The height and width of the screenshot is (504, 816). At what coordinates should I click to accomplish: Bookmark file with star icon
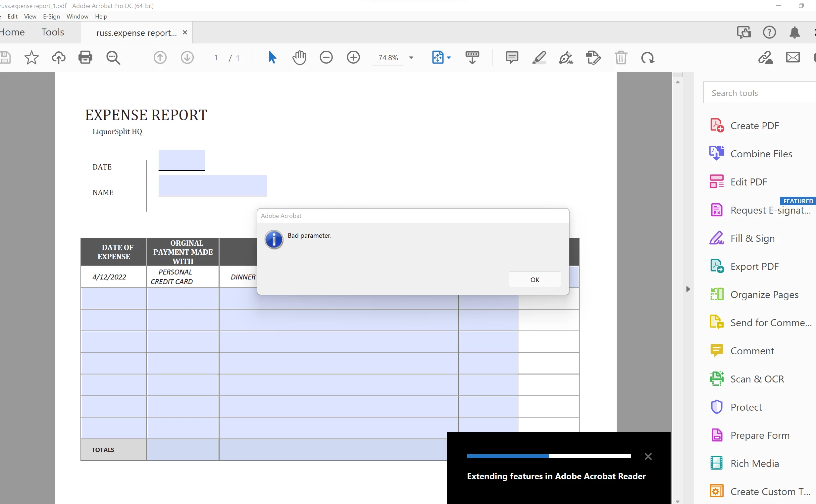point(31,58)
